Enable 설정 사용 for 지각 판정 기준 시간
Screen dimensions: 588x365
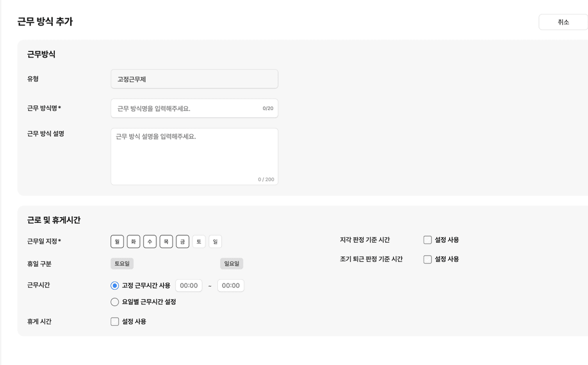pos(427,239)
